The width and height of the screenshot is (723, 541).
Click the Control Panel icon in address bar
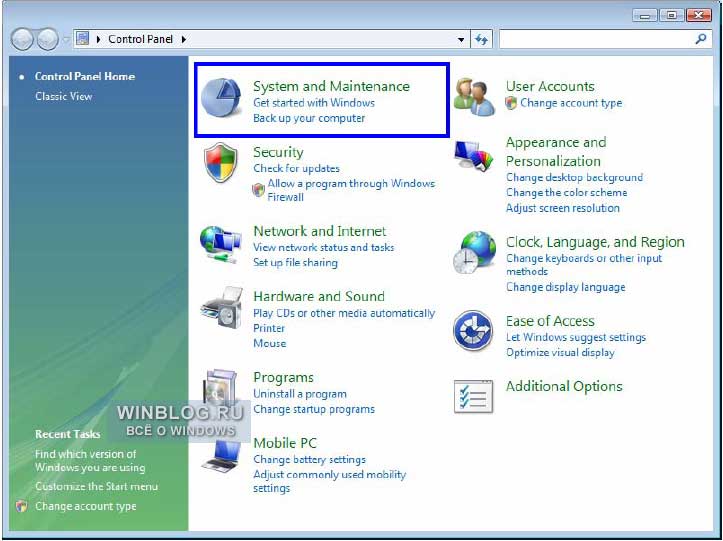[x=83, y=39]
